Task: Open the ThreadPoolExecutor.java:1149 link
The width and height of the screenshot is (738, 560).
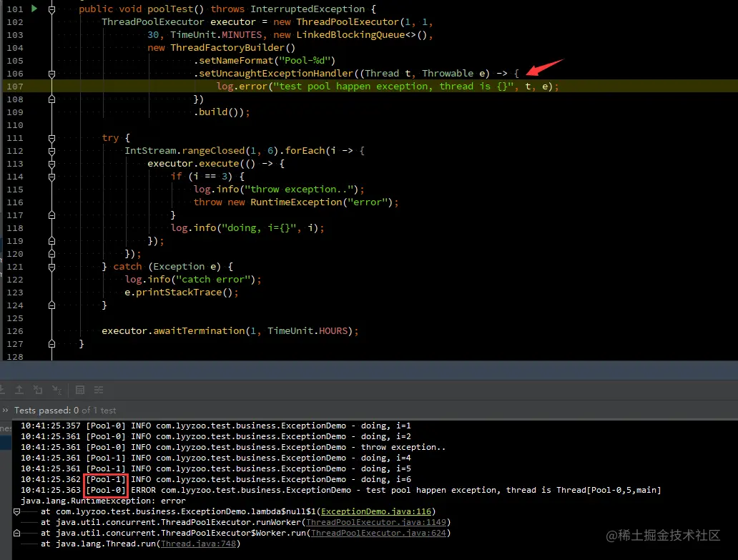Action: (376, 522)
